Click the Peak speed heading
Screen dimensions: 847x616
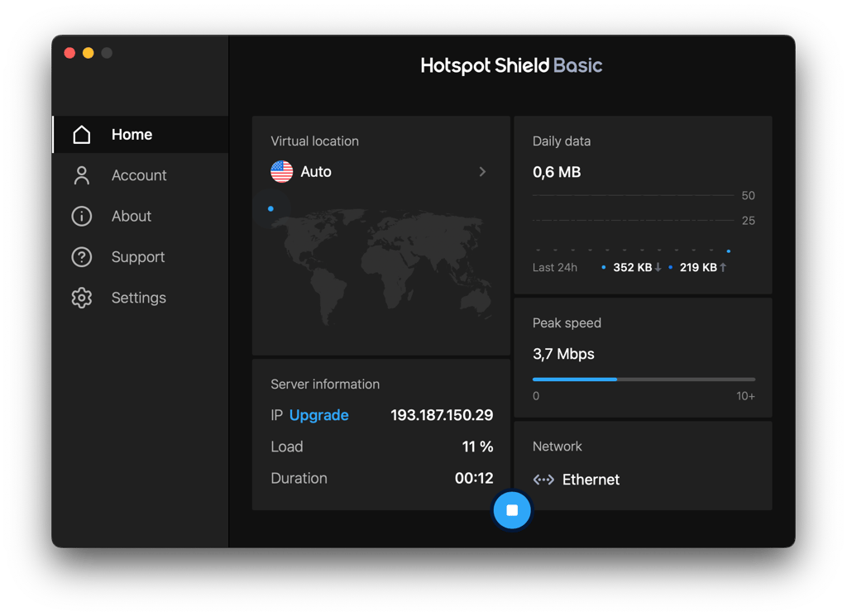pyautogui.click(x=567, y=322)
